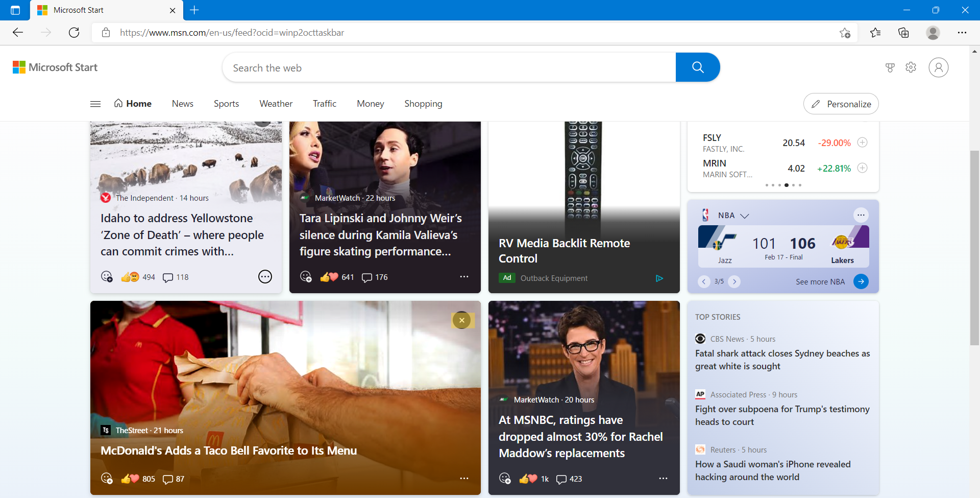The width and height of the screenshot is (980, 498).
Task: Go to next NBA score with right chevron
Action: coord(735,281)
